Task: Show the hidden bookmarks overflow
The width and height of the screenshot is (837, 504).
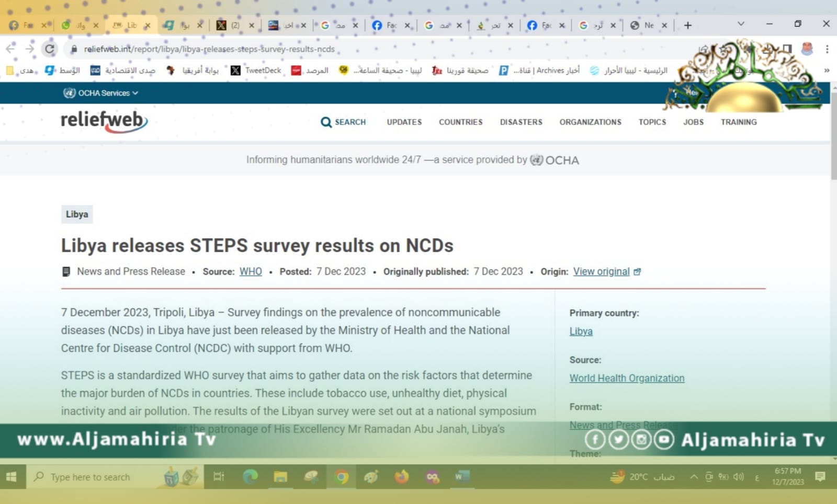Action: click(x=827, y=70)
